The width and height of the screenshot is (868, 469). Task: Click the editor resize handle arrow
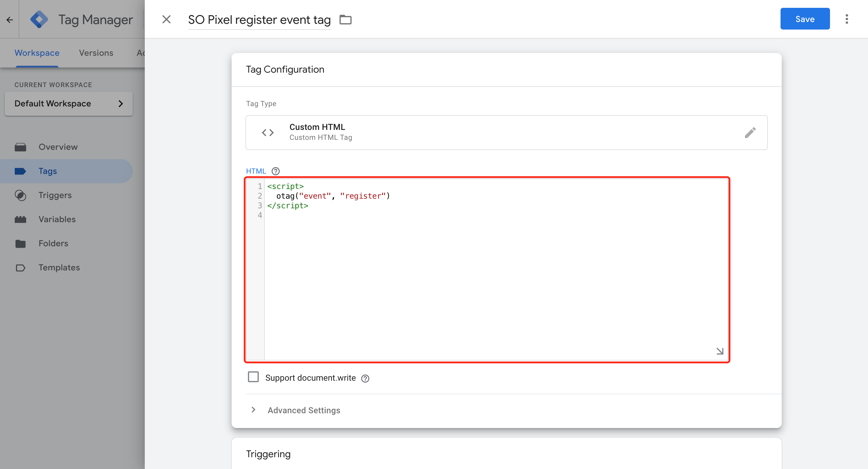[x=720, y=351]
